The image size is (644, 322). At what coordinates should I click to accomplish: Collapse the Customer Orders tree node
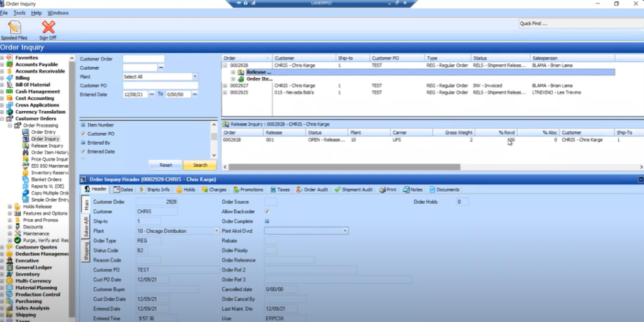click(2, 119)
